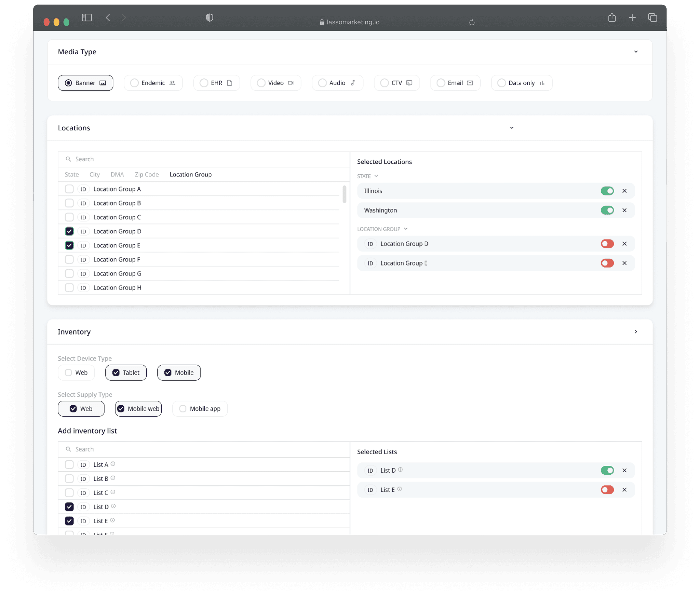700x597 pixels.
Task: Show tab overview icon
Action: tap(652, 17)
